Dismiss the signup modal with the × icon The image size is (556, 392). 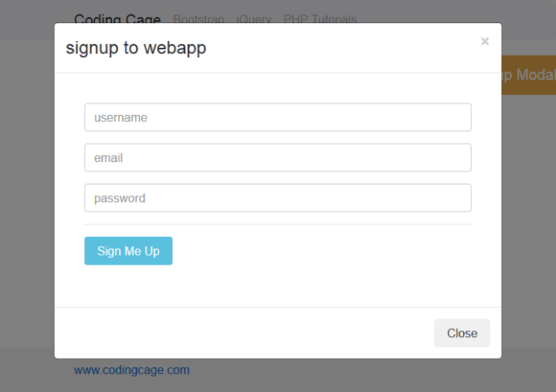[485, 42]
